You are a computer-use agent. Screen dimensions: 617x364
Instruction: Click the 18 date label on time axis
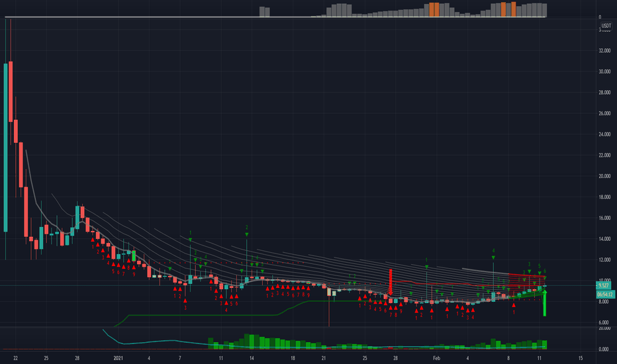coord(293,358)
